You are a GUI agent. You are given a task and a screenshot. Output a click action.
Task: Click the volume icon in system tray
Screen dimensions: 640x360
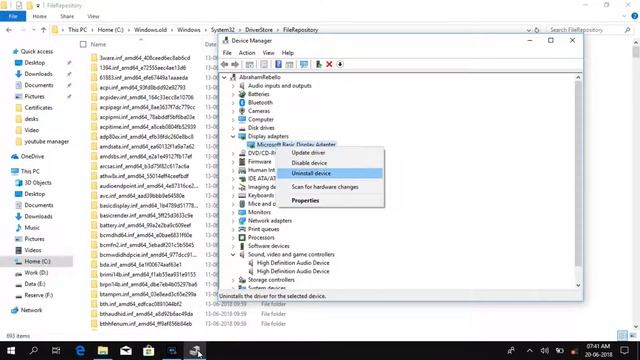(544, 351)
